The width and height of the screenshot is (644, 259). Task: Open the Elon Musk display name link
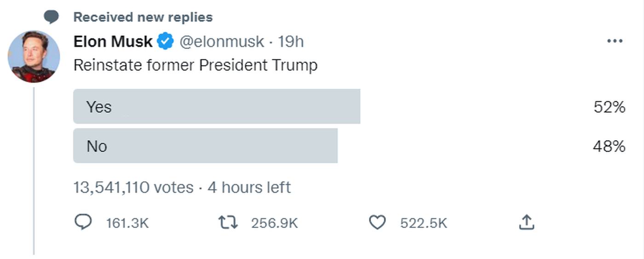pos(113,42)
